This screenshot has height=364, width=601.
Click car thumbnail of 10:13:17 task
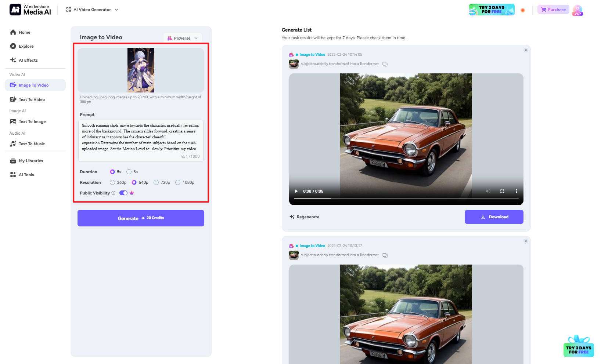point(294,255)
